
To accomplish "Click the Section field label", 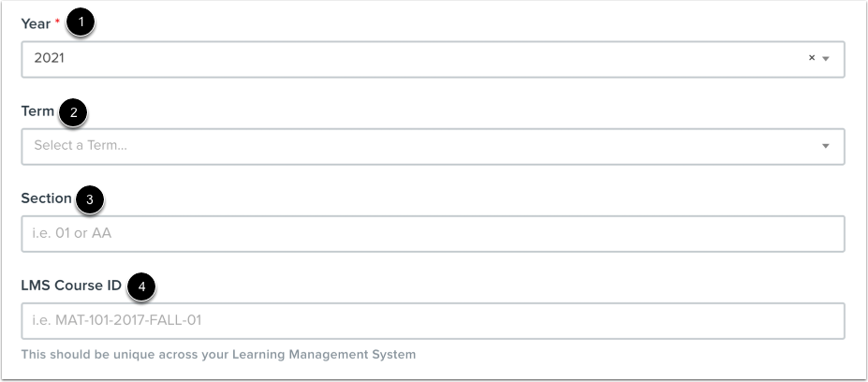I will click(x=46, y=198).
